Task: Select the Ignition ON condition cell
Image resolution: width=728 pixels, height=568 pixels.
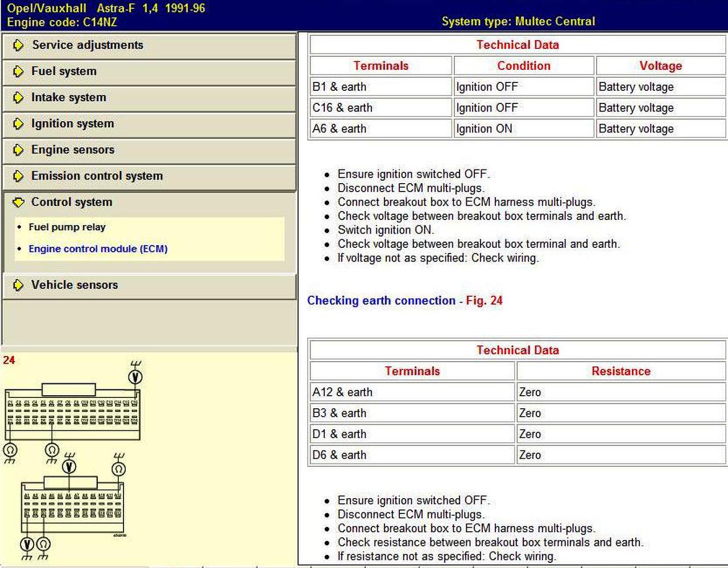Action: pos(524,129)
